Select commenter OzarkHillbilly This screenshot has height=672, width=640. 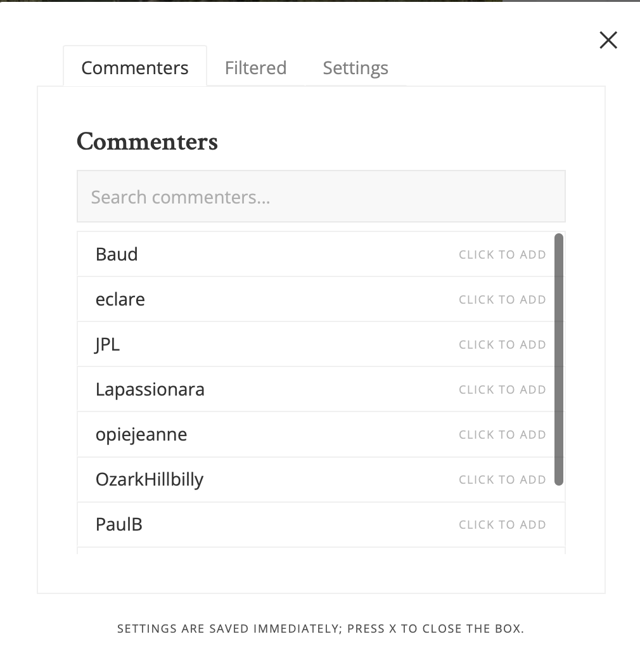[150, 479]
